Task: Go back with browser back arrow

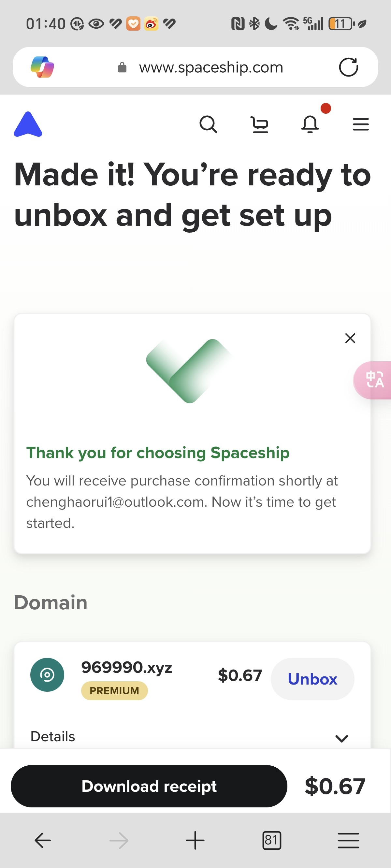Action: coord(43,840)
